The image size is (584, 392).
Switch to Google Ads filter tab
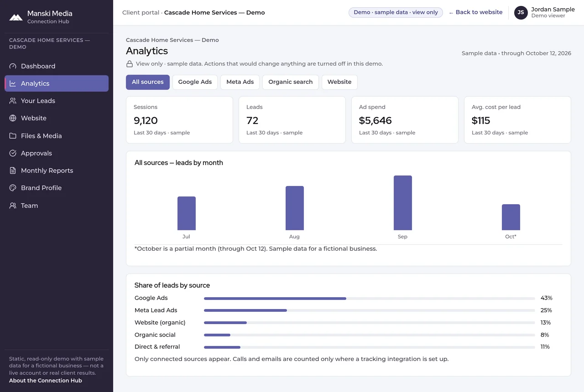195,82
